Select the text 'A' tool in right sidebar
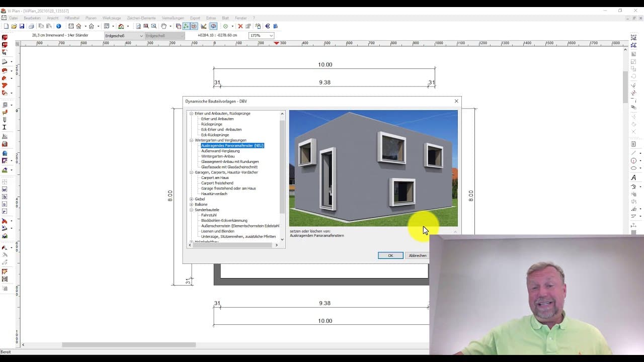The width and height of the screenshot is (644, 362). [633, 177]
